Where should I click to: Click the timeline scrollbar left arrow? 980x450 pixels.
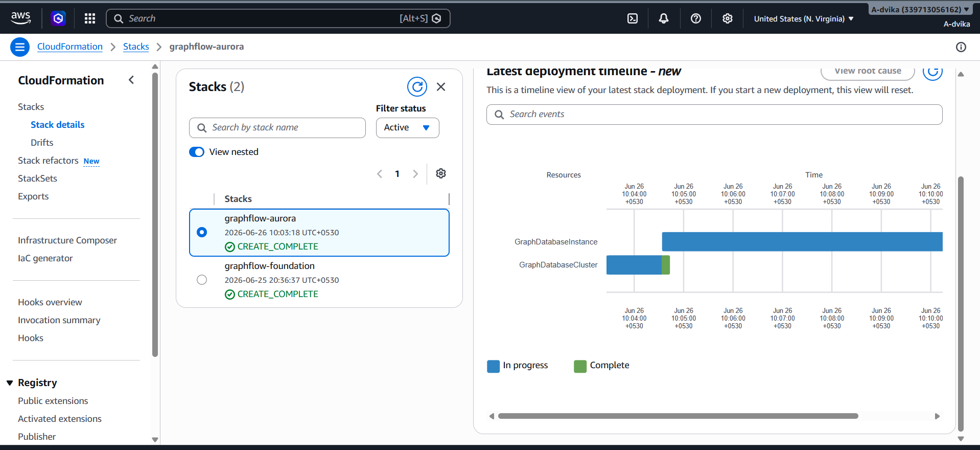(492, 416)
